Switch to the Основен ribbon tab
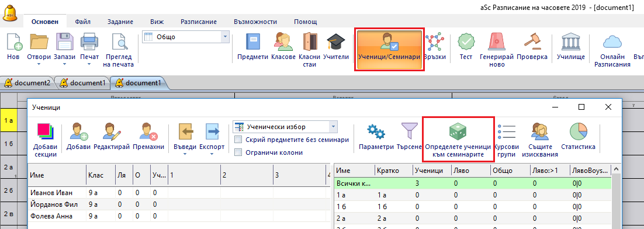This screenshot has height=229, width=644. 45,22
